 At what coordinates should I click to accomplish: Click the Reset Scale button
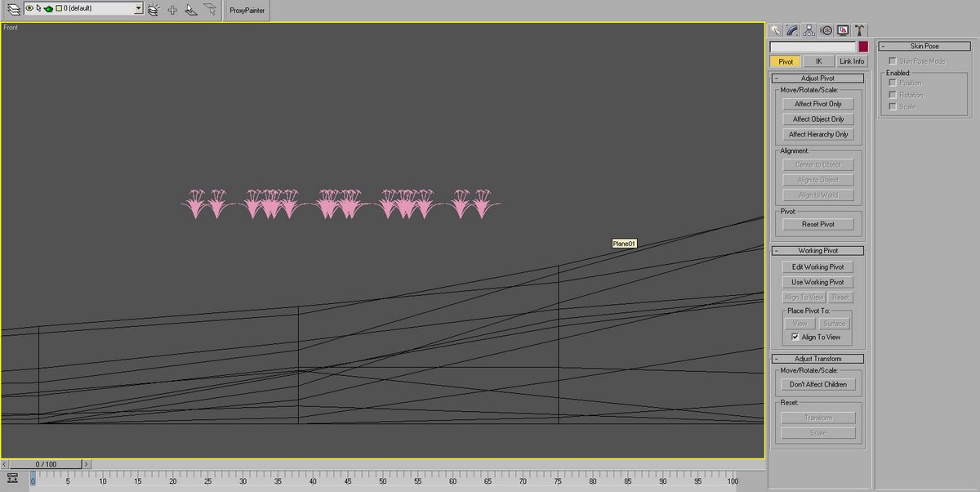point(818,433)
